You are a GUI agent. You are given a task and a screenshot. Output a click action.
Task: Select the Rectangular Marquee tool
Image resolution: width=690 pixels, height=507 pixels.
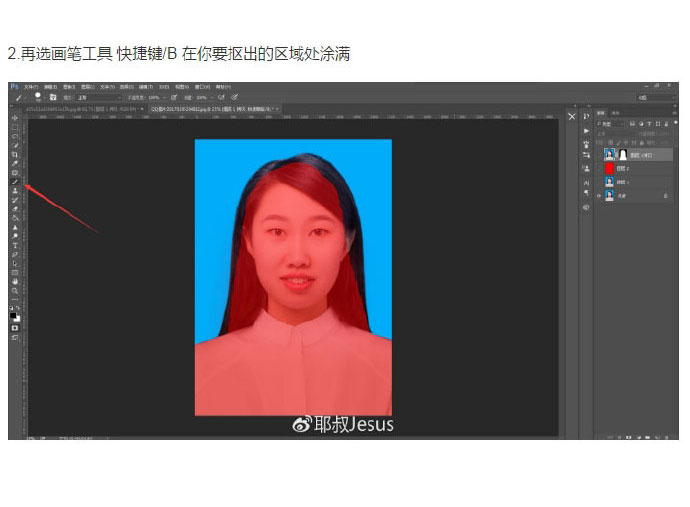pyautogui.click(x=15, y=127)
